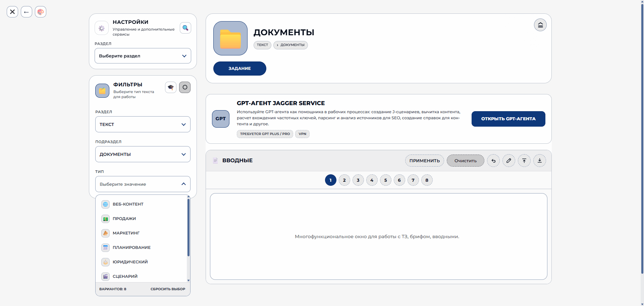Click the upload arrow icon
The height and width of the screenshot is (306, 644).
(x=524, y=161)
